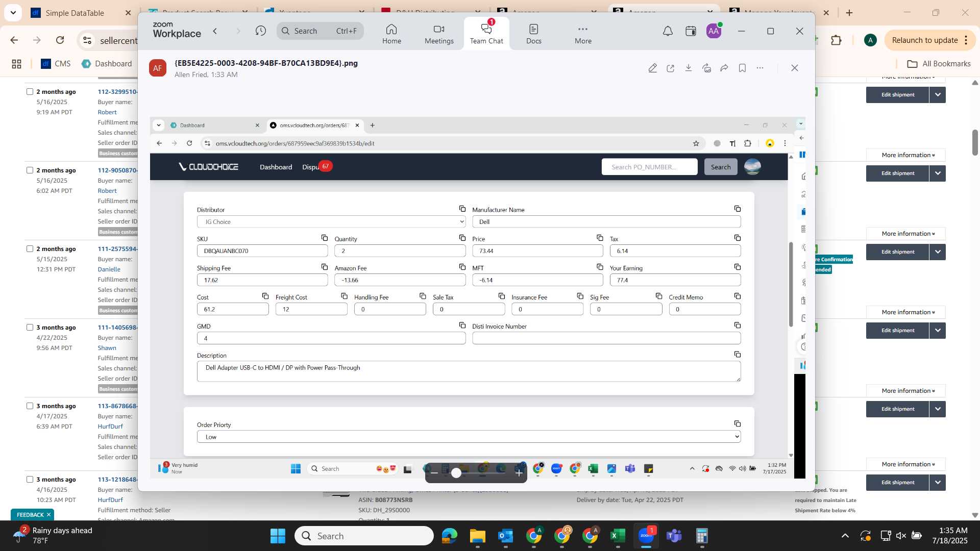Click Zoom history clock icon
Viewport: 980px width, 551px height.
261,31
